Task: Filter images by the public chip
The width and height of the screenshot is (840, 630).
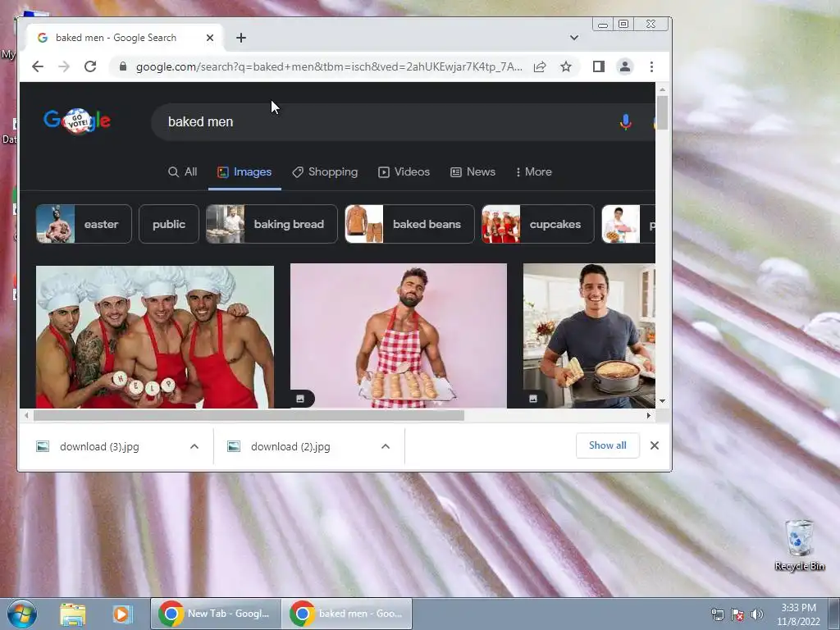Action: pos(169,224)
